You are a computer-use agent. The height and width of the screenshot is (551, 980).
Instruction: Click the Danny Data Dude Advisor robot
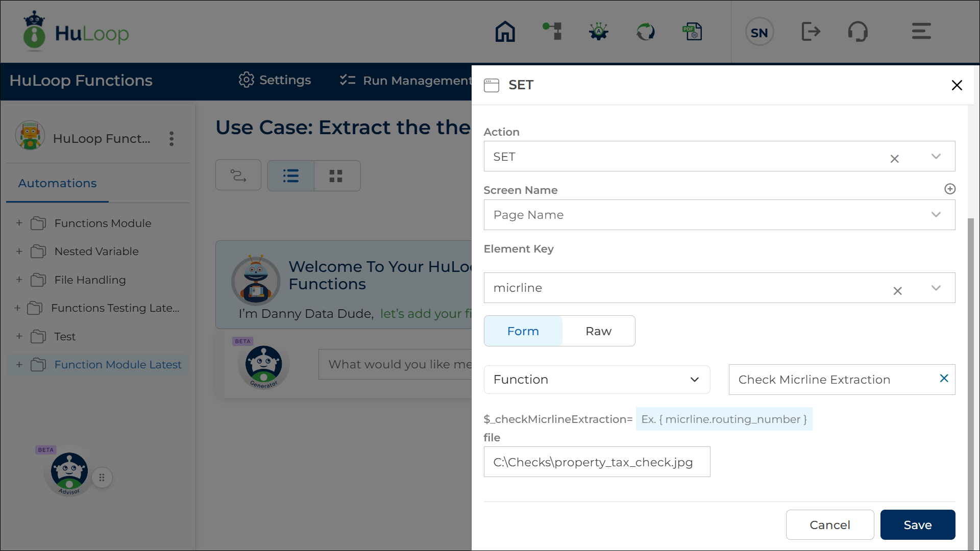point(68,472)
